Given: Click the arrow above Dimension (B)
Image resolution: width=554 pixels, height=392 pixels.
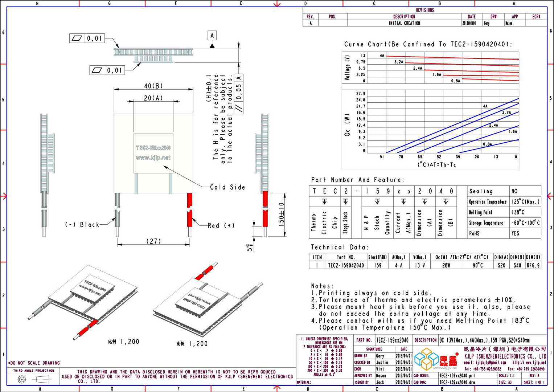Looking at the screenshot, I should [446, 201].
